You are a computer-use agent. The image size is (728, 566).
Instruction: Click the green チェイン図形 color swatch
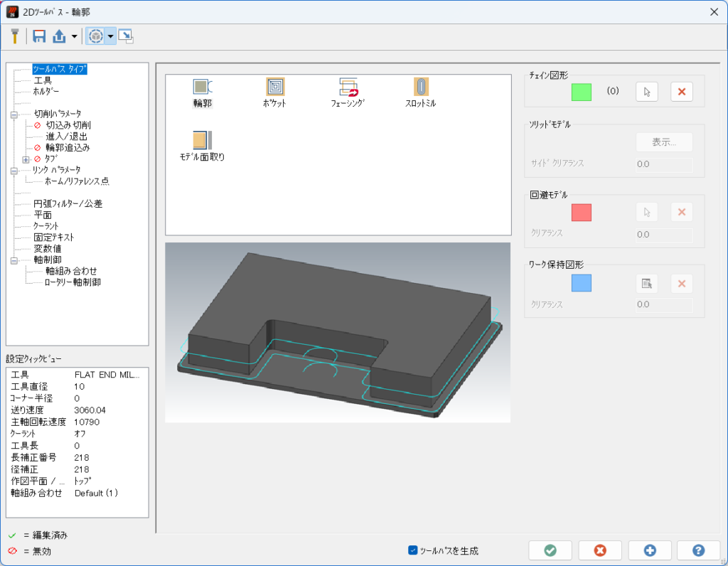582,92
